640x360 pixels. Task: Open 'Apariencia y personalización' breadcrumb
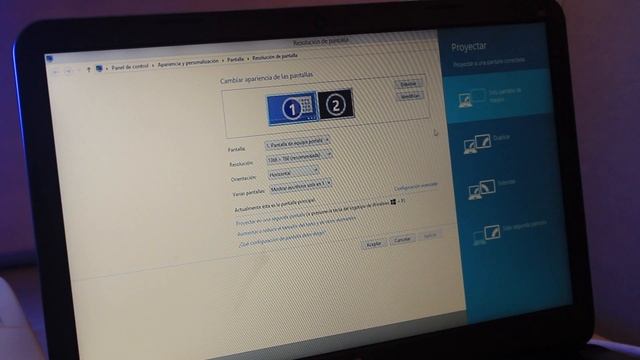click(188, 62)
